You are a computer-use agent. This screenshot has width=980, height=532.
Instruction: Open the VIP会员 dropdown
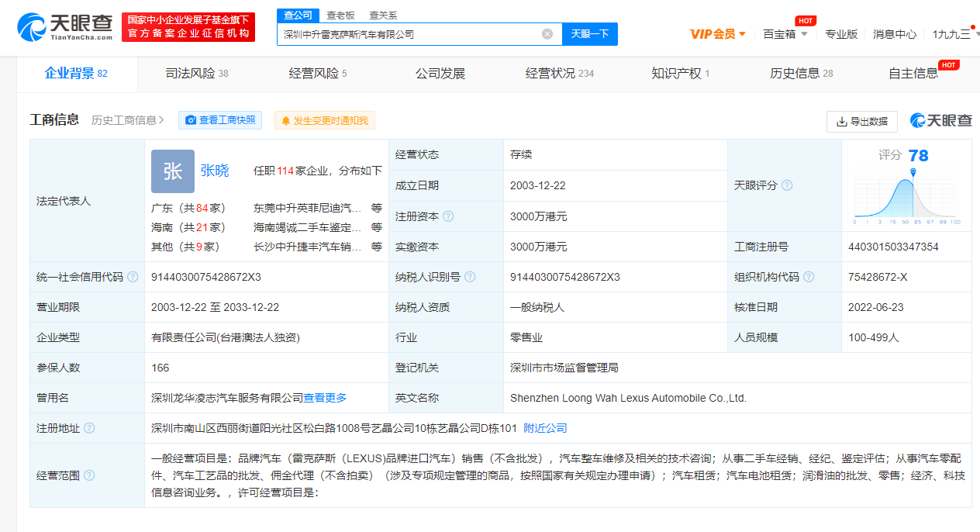(718, 34)
